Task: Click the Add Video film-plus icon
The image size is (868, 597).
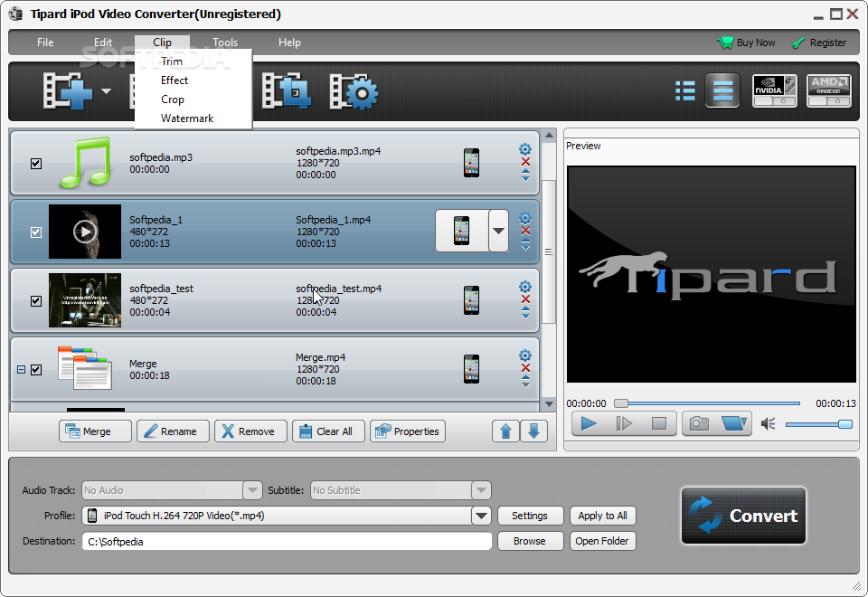Action: (68, 91)
